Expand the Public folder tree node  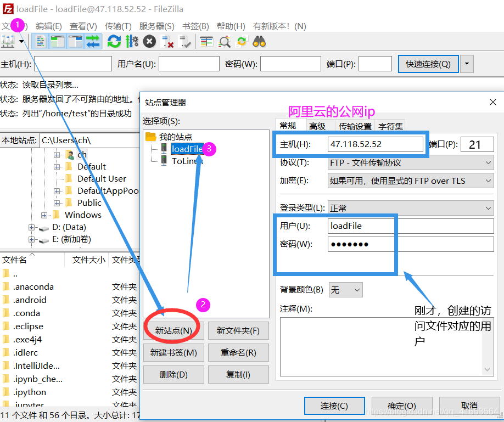pos(57,203)
